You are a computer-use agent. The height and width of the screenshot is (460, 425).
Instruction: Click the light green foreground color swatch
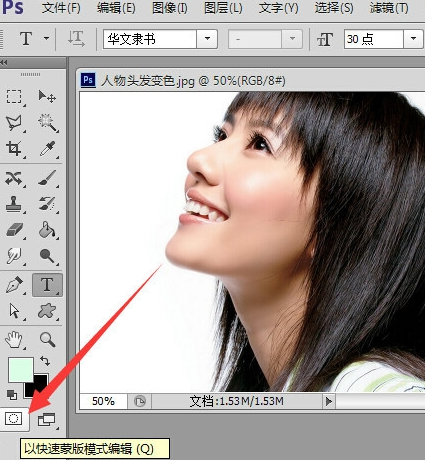(x=21, y=370)
